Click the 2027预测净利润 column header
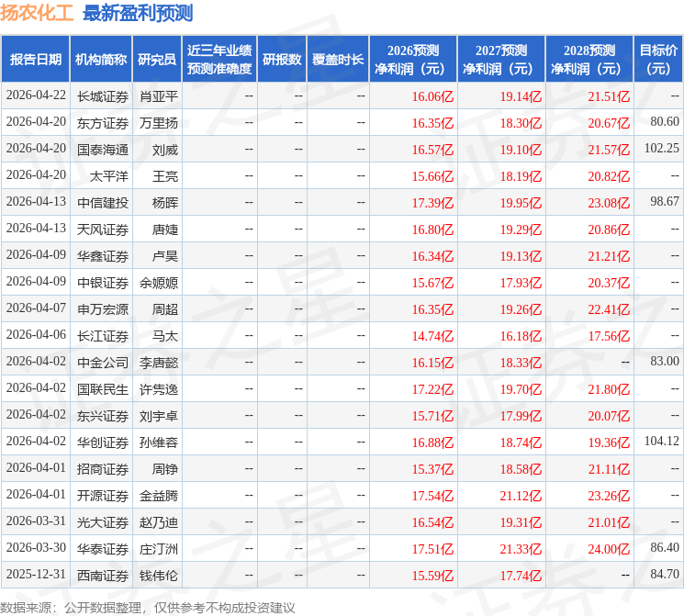Screen dimensions: 684x616 click(501, 60)
